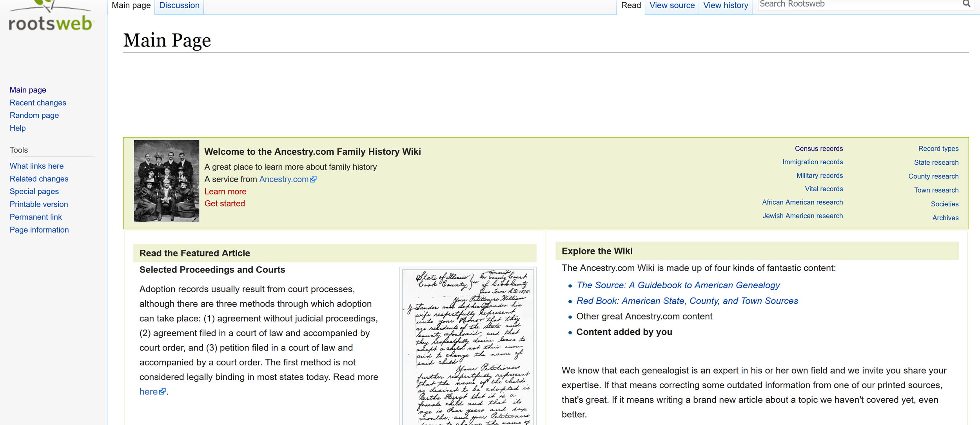The image size is (980, 425).
Task: Open Random page sidebar link
Action: click(x=34, y=115)
